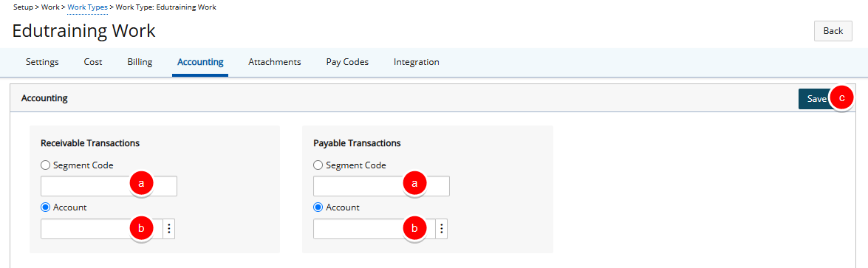
Task: Click red 'b' marker in Receivable Transactions
Action: [x=141, y=227]
